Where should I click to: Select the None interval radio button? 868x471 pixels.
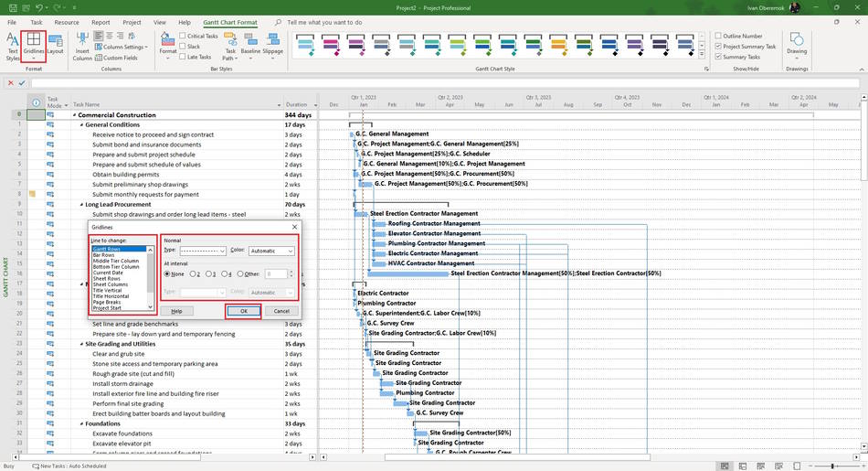pyautogui.click(x=167, y=273)
